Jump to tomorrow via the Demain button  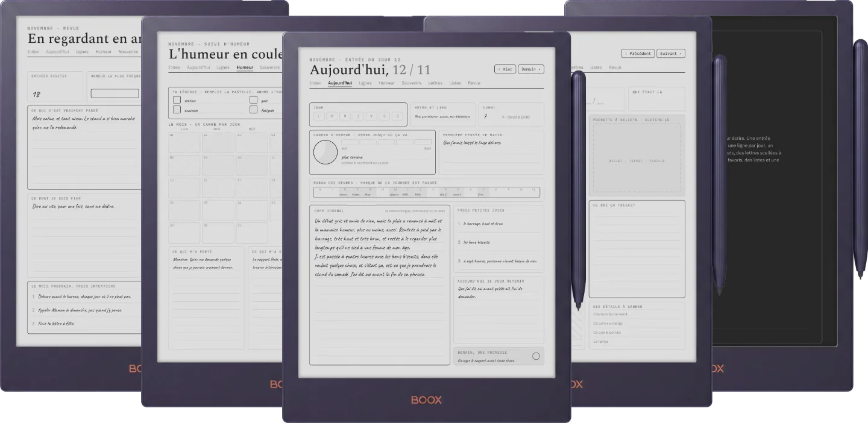pos(531,69)
